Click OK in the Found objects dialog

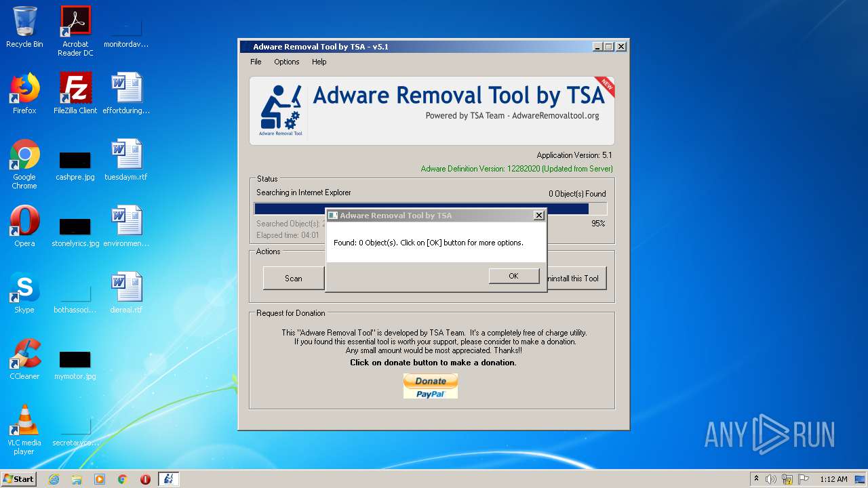(x=513, y=276)
